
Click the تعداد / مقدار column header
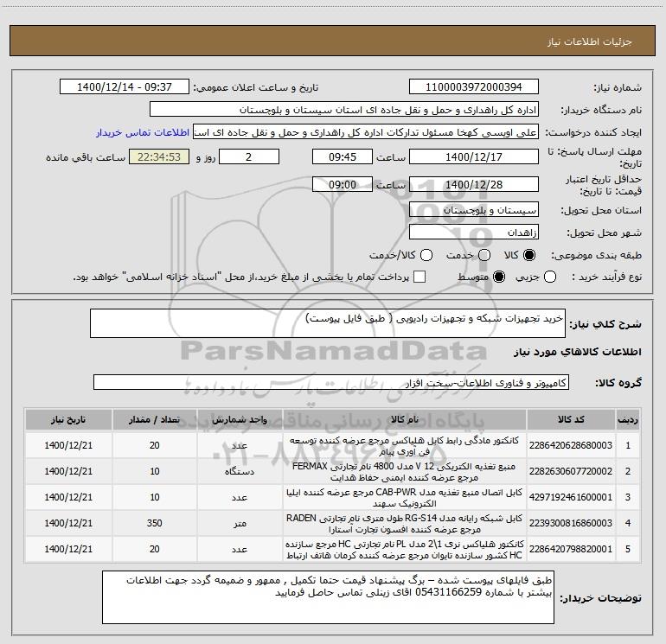[x=155, y=419]
